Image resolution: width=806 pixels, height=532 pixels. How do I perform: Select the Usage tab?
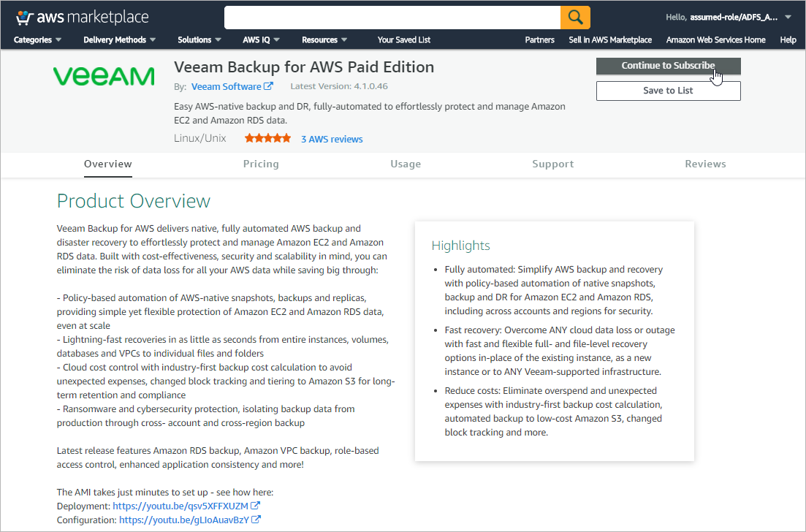tap(406, 164)
